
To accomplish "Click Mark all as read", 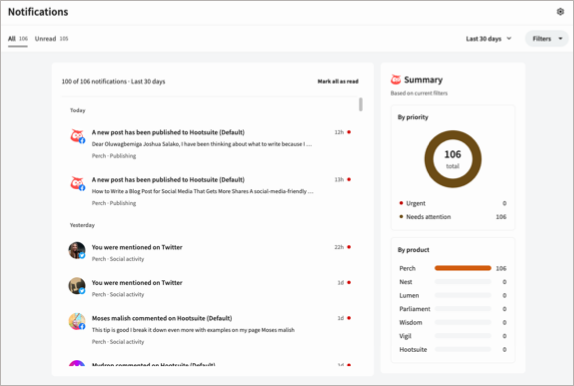I will pyautogui.click(x=338, y=81).
